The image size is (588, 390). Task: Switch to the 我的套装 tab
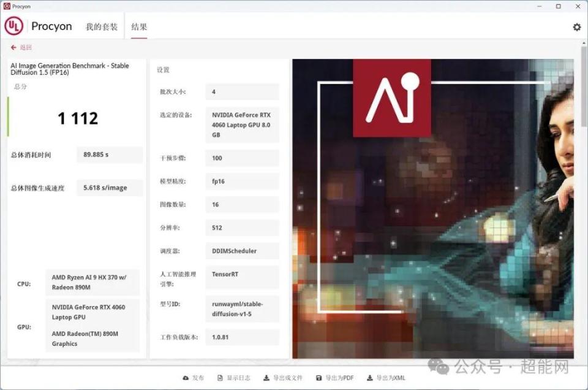pyautogui.click(x=101, y=26)
